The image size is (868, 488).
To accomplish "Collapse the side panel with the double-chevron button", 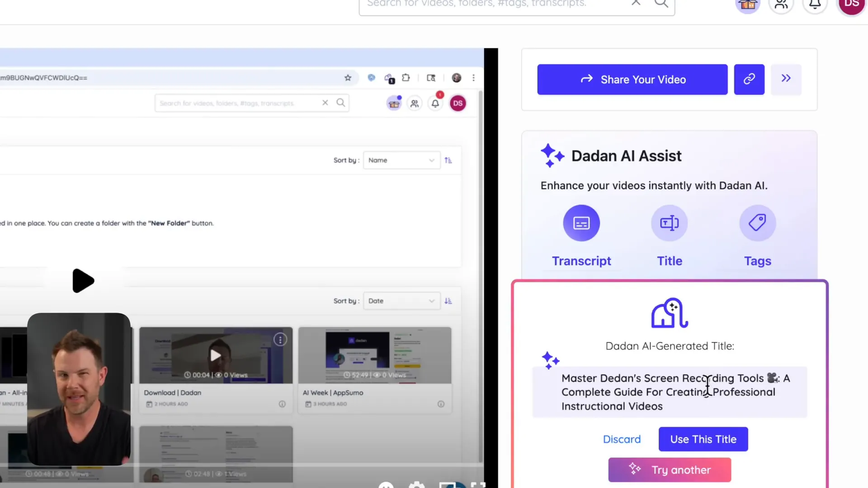I will [786, 80].
